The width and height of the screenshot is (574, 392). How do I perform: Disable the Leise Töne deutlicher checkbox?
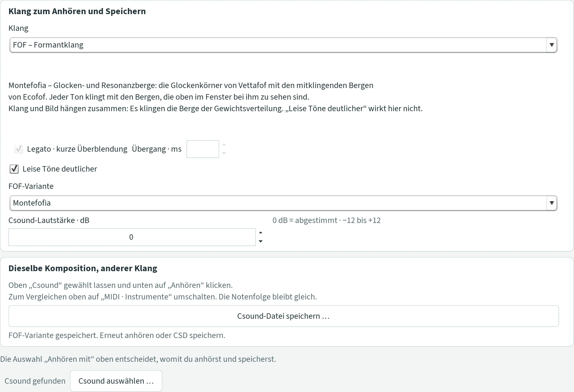coord(14,169)
